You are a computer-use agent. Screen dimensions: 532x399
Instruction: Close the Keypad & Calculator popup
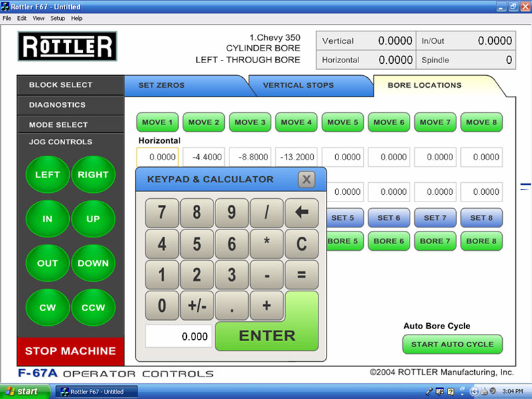[x=306, y=179]
